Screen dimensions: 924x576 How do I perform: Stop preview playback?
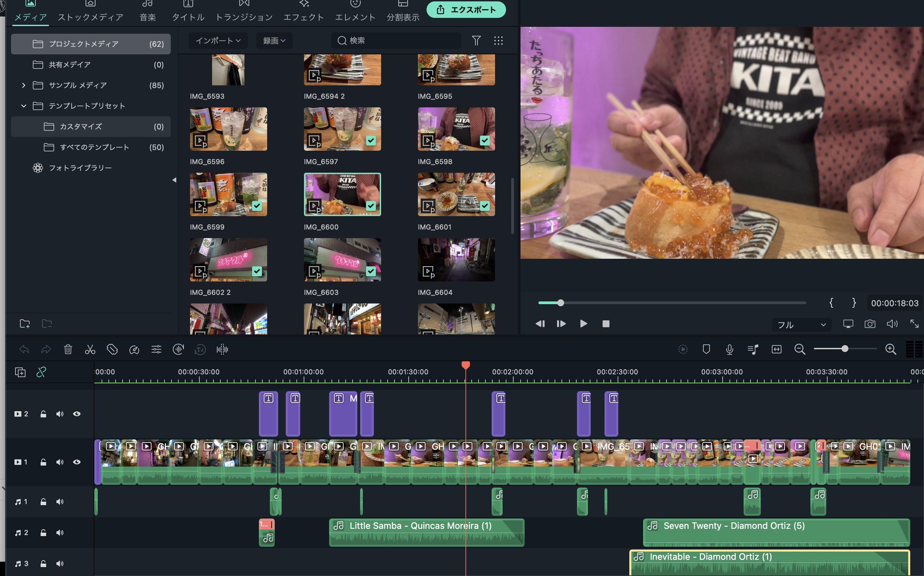point(606,324)
